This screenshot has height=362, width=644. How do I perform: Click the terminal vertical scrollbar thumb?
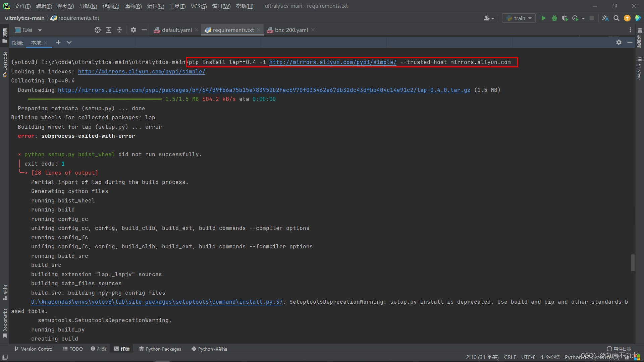633,262
